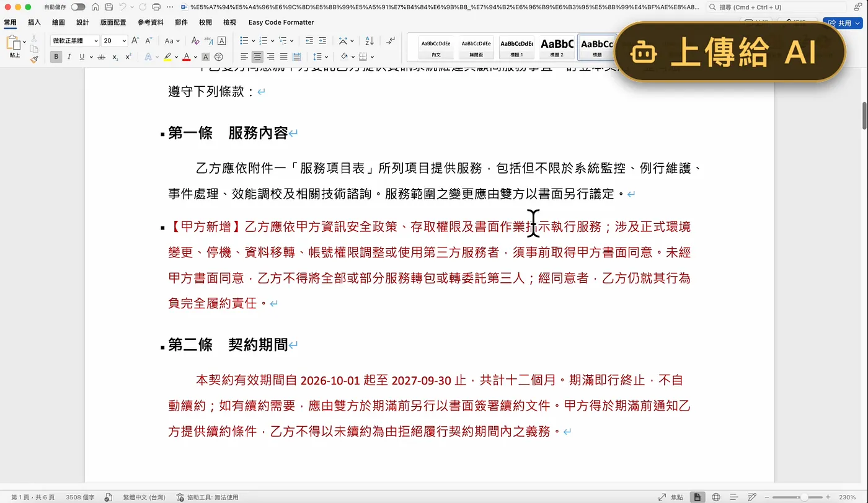Show paragraph marks with the pilcrow icon
Viewport: 868px width, 503px height.
click(x=390, y=40)
